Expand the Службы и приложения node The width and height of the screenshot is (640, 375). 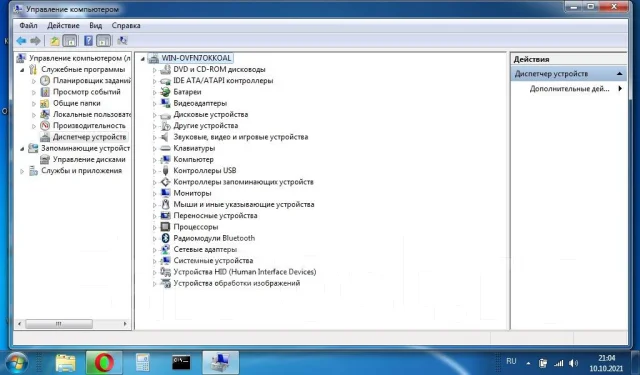pyautogui.click(x=22, y=171)
